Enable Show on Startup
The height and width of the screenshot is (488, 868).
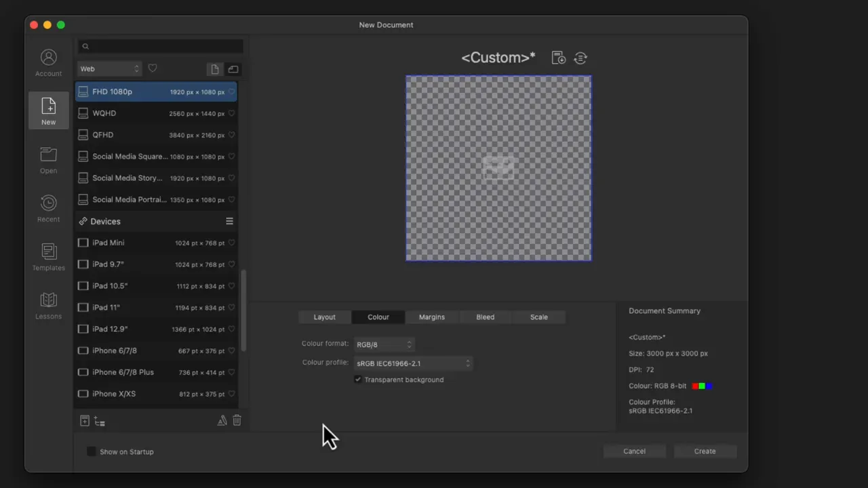tap(92, 451)
